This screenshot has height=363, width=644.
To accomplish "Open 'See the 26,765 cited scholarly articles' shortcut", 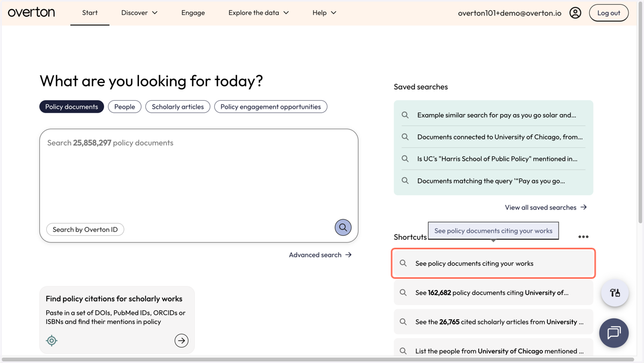I will [493, 322].
